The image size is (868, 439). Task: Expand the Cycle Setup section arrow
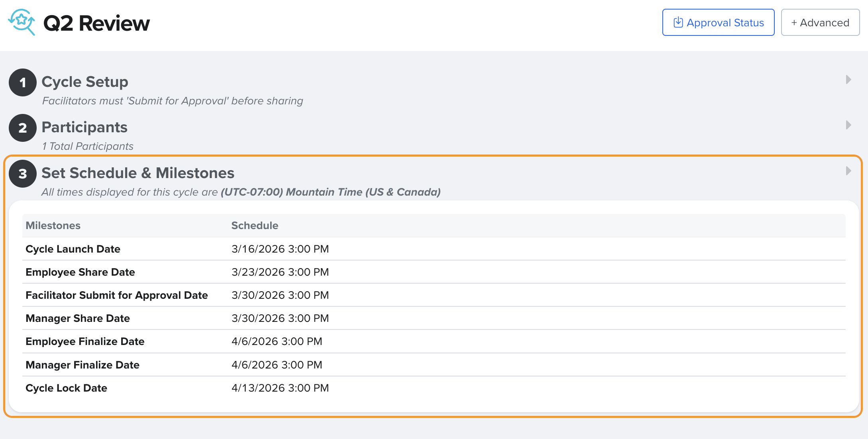[x=848, y=80]
